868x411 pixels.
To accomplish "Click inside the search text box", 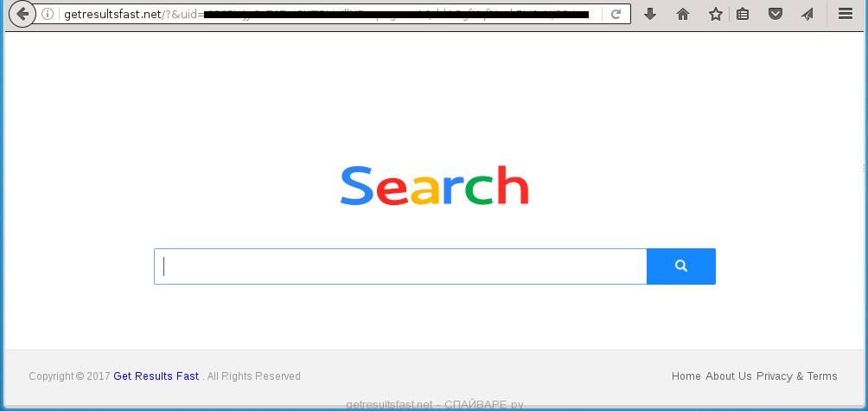I will pyautogui.click(x=400, y=267).
